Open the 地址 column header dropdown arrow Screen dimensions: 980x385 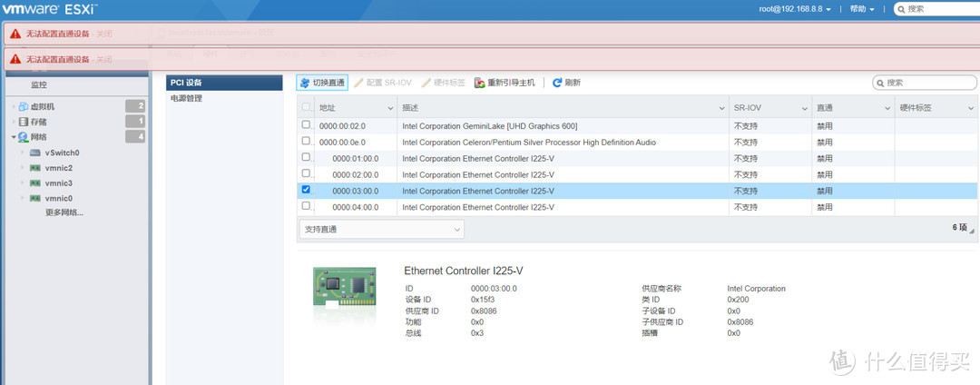[x=390, y=108]
